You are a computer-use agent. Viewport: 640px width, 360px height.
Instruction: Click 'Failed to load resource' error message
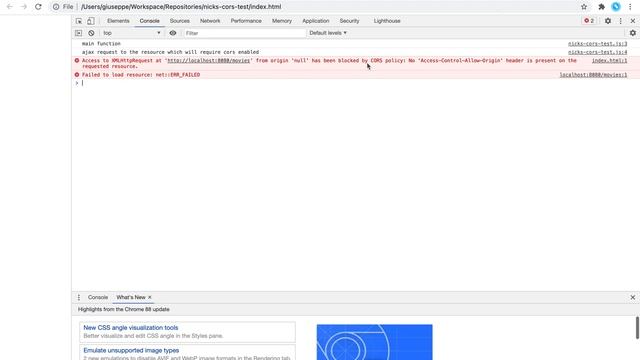coord(141,75)
